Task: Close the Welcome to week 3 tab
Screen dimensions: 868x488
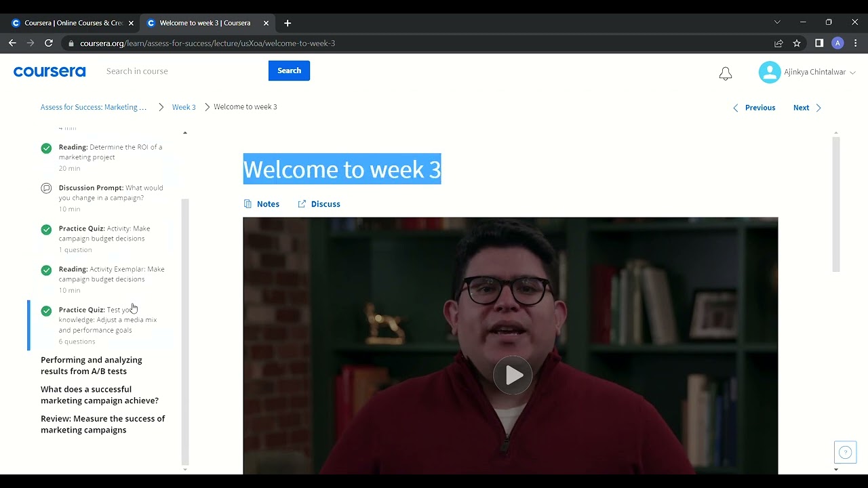Action: point(266,23)
